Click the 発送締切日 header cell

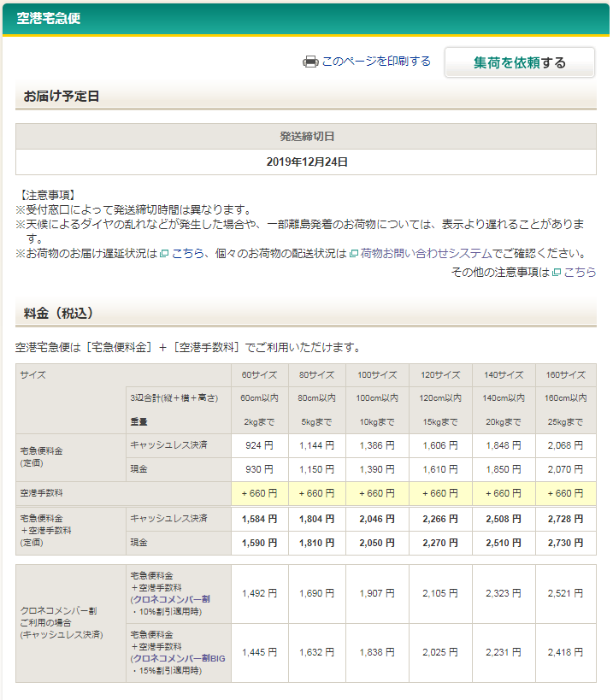click(306, 136)
